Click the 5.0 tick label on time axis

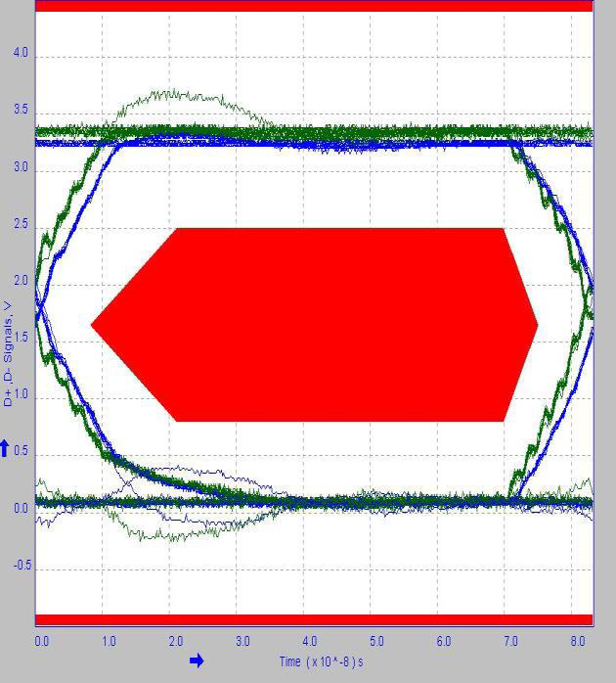pos(376,642)
